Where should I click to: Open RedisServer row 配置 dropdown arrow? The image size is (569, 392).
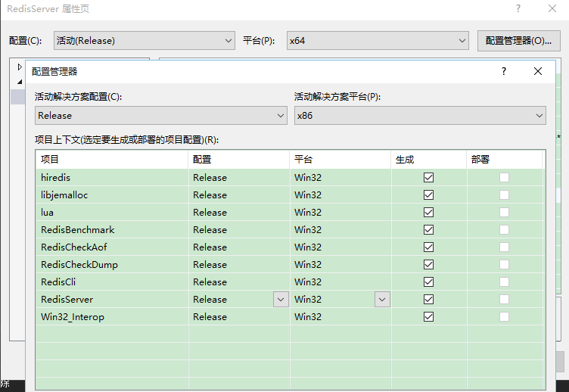[x=281, y=300]
